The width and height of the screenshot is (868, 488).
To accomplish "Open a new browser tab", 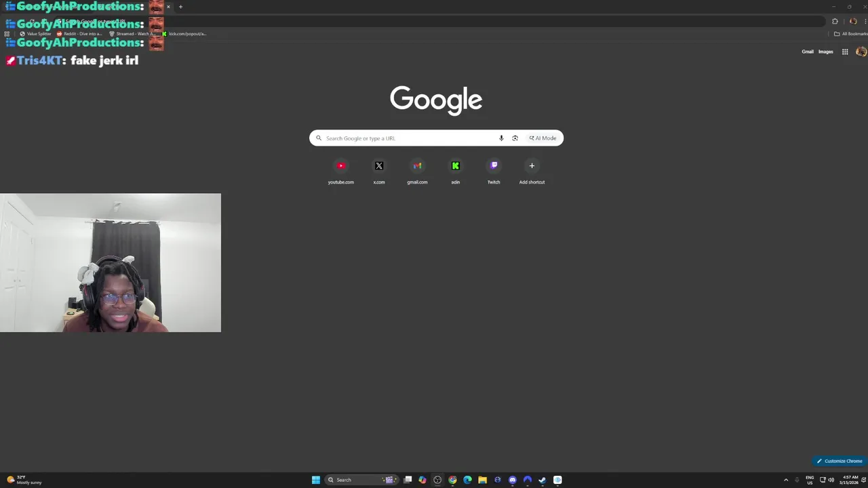I will [x=180, y=7].
